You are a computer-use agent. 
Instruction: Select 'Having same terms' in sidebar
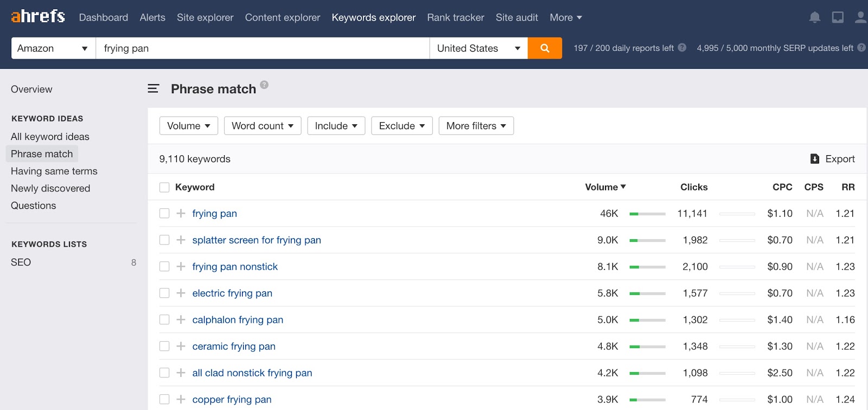point(54,171)
